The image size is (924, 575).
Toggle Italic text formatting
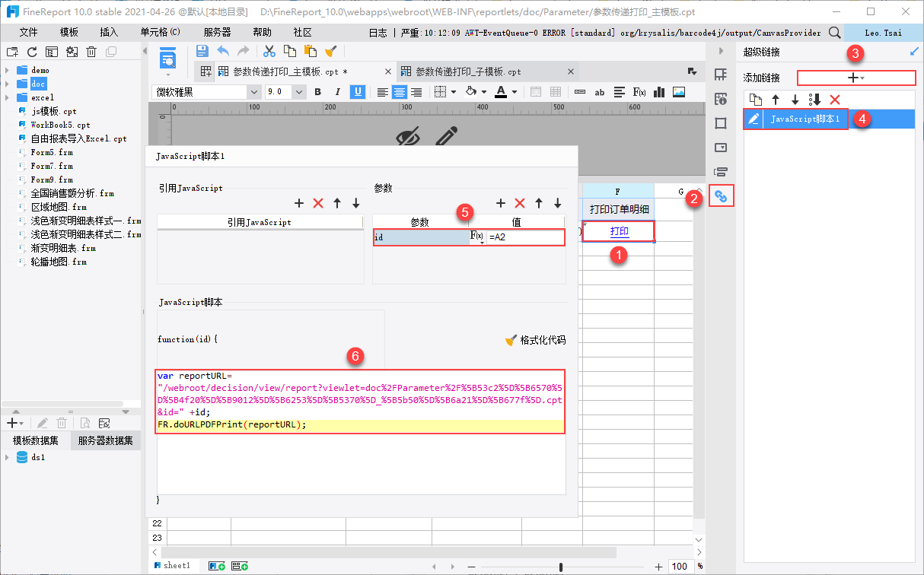click(x=337, y=92)
